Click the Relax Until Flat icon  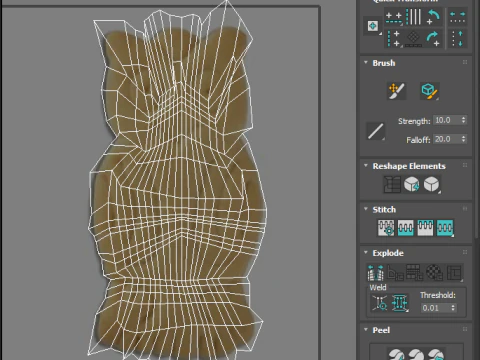(412, 184)
